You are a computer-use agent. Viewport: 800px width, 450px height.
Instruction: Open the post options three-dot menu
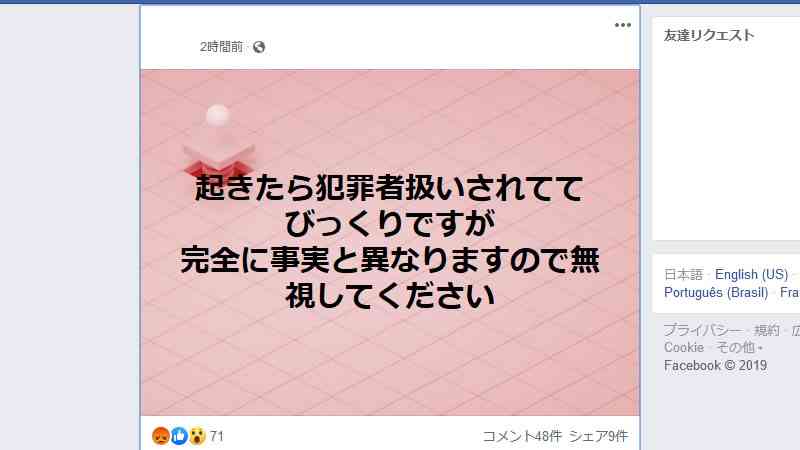point(622,25)
